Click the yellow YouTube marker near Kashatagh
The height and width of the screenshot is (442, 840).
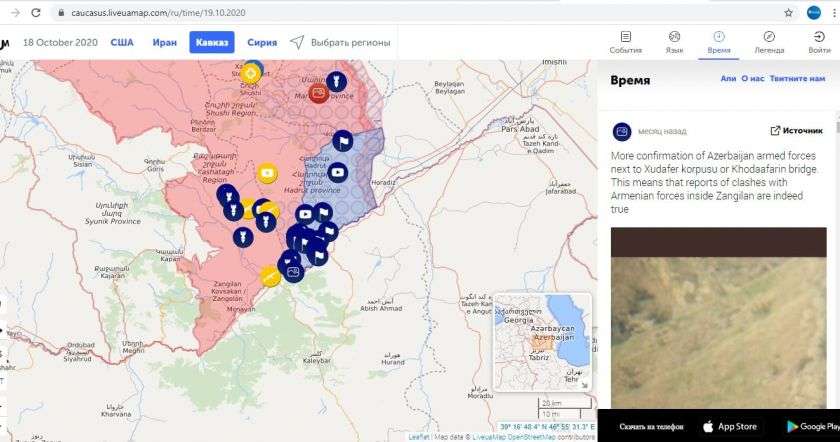coord(267,173)
